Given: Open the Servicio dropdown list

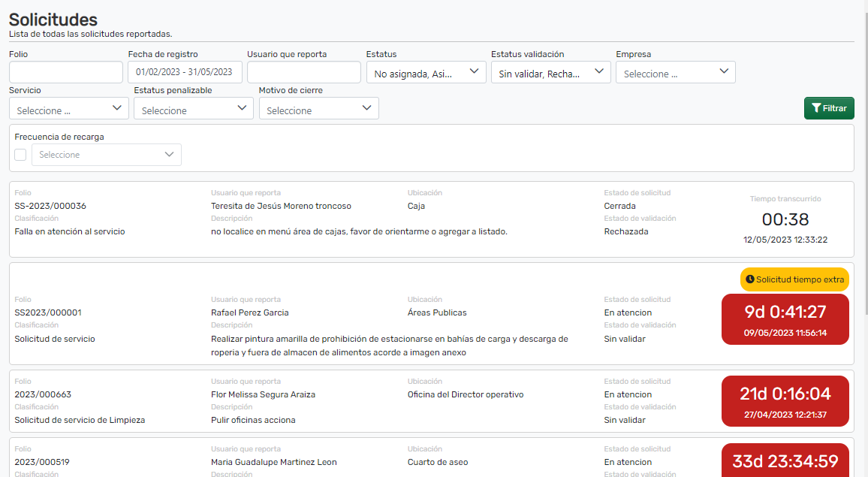Looking at the screenshot, I should [x=69, y=110].
